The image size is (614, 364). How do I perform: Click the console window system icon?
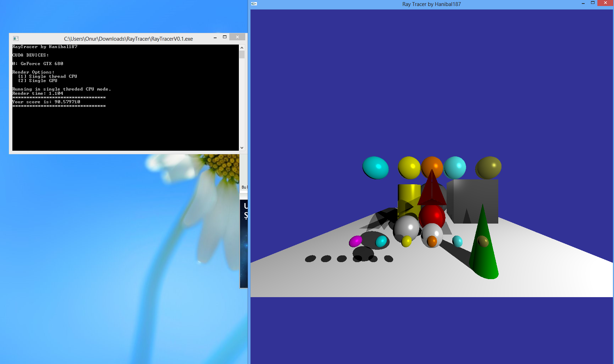coord(16,39)
